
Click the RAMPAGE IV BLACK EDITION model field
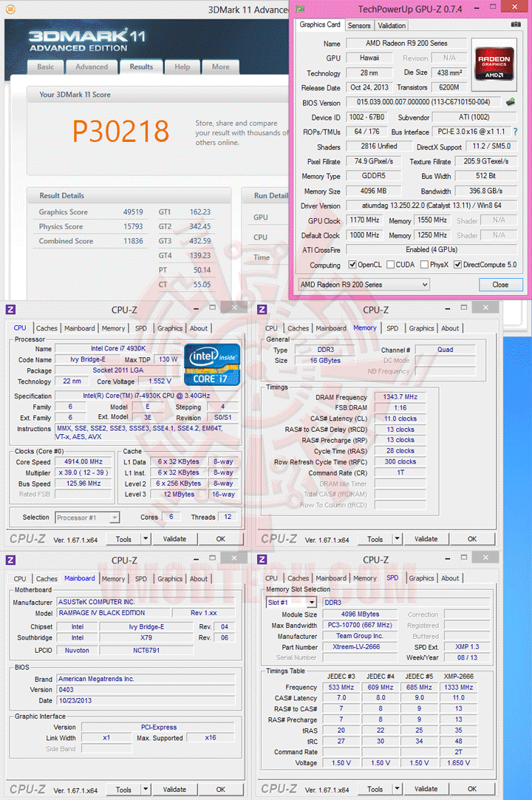click(113, 613)
